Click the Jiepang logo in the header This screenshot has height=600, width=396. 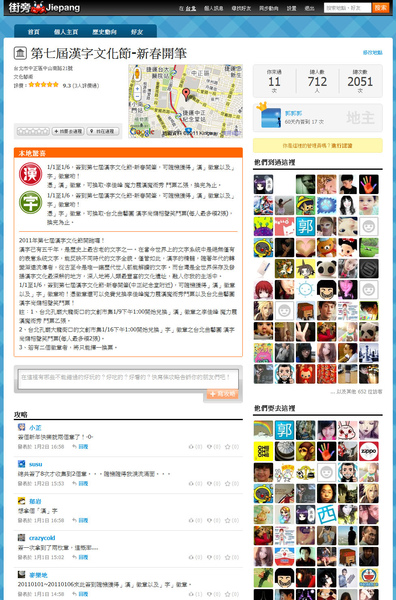click(x=44, y=7)
